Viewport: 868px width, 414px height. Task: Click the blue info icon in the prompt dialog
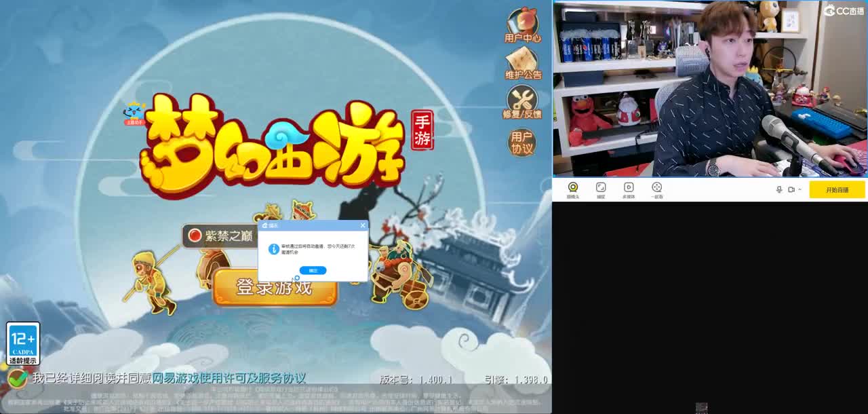click(x=274, y=249)
